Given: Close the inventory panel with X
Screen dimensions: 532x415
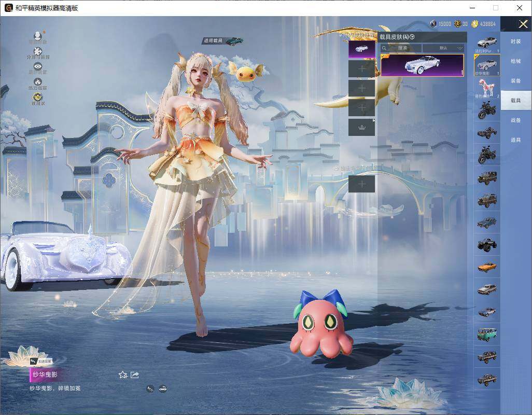Looking at the screenshot, I should (523, 24).
